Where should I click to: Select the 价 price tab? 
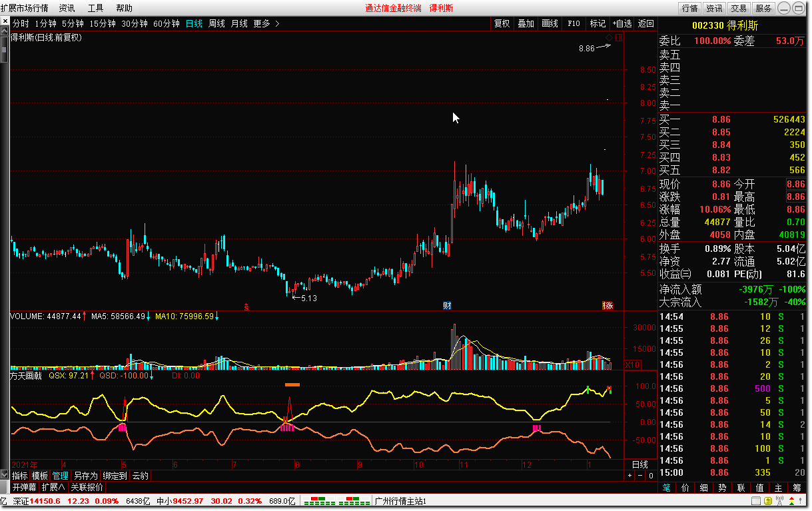click(685, 488)
